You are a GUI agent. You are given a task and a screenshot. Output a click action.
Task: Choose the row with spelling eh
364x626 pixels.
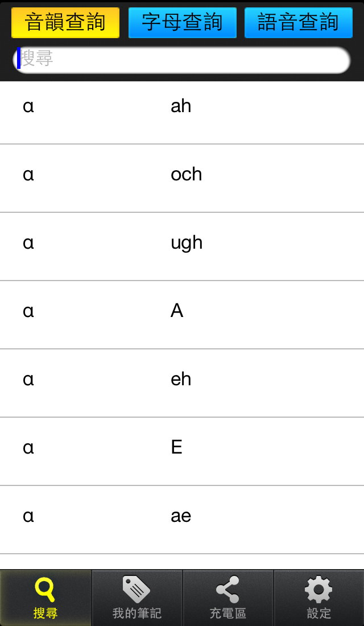coord(182,383)
